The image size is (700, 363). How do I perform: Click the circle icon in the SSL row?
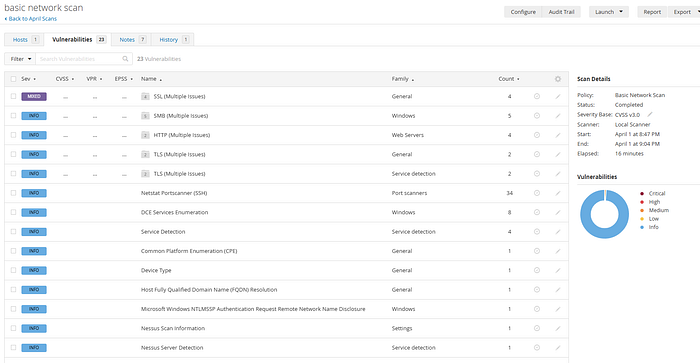pos(537,96)
